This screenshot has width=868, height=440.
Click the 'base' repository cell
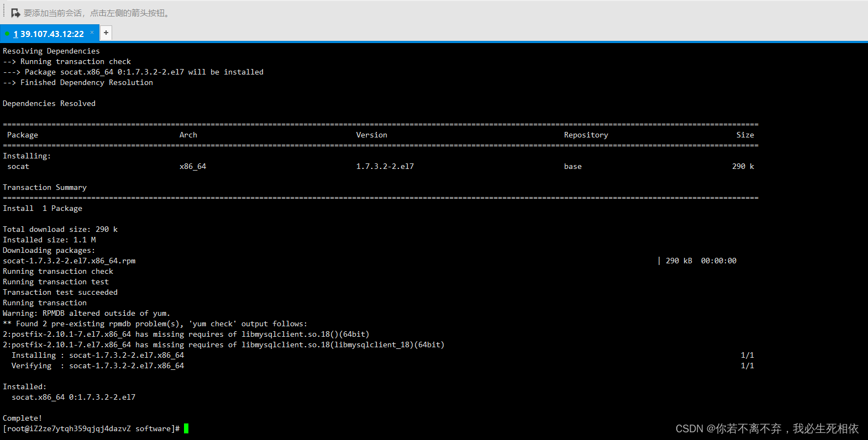(573, 166)
